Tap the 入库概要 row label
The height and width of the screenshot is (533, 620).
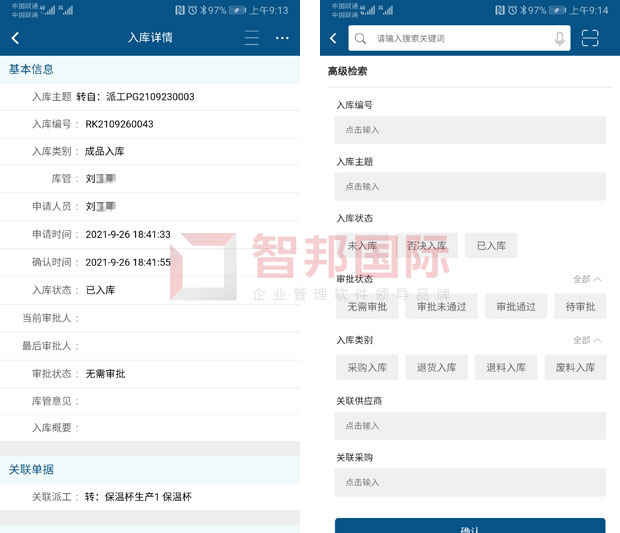click(52, 428)
